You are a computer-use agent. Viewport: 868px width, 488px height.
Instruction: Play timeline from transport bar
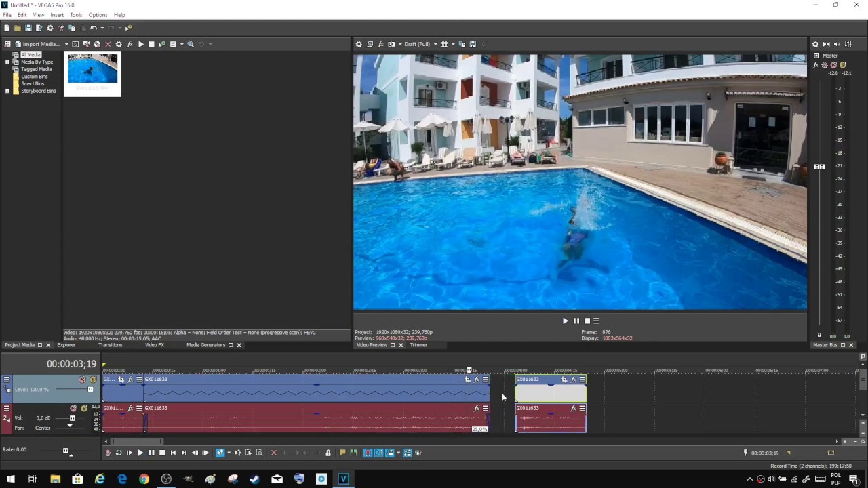[140, 453]
